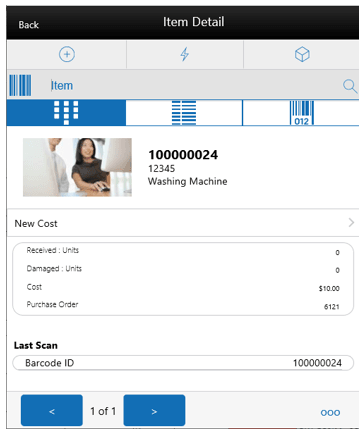Go to next item with right arrow
Image resolution: width=362 pixels, height=435 pixels.
pyautogui.click(x=154, y=411)
